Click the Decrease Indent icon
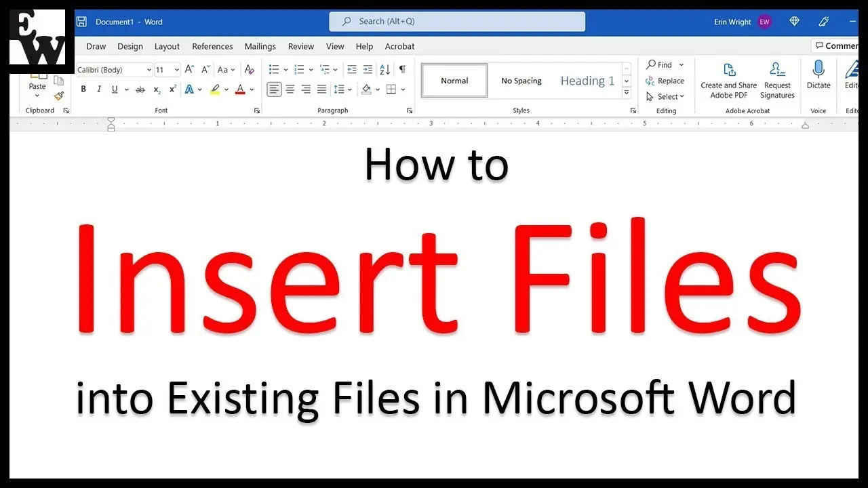The width and height of the screenshot is (868, 488). 351,69
